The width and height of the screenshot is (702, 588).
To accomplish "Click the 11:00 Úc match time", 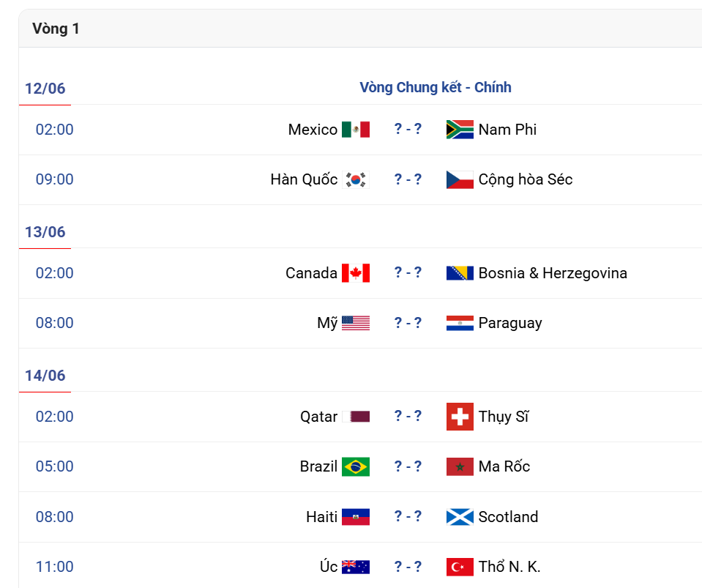I will click(x=55, y=567).
